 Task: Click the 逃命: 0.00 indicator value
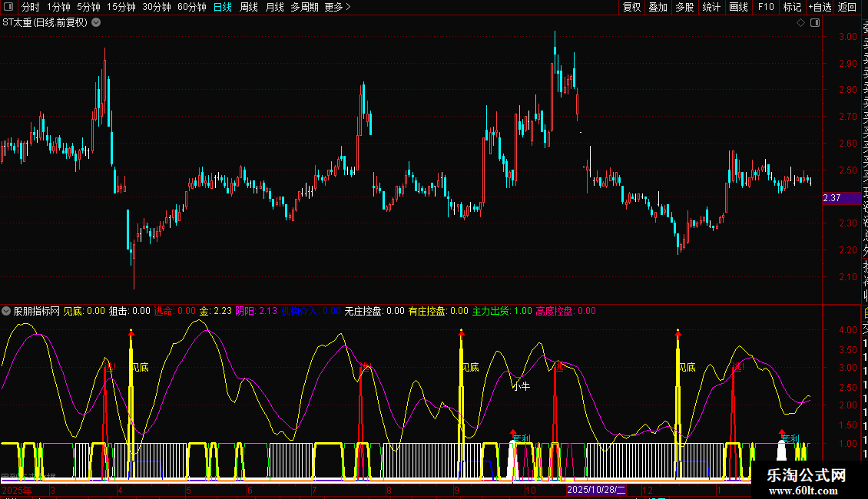click(175, 311)
